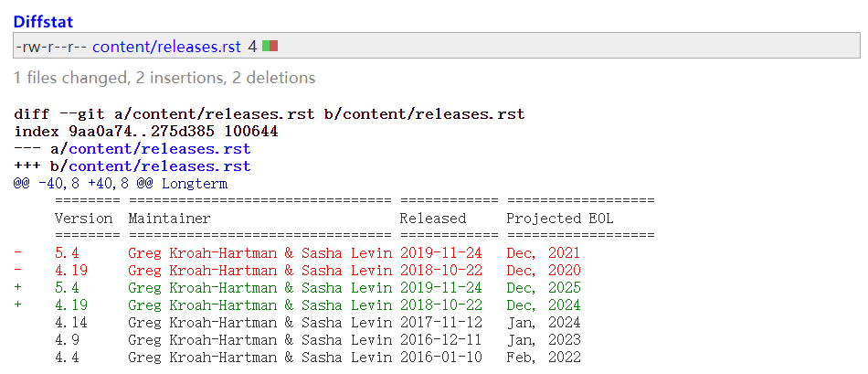The height and width of the screenshot is (374, 868).
Task: Click the index 9aa0a74..275d385 line
Action: (x=146, y=132)
